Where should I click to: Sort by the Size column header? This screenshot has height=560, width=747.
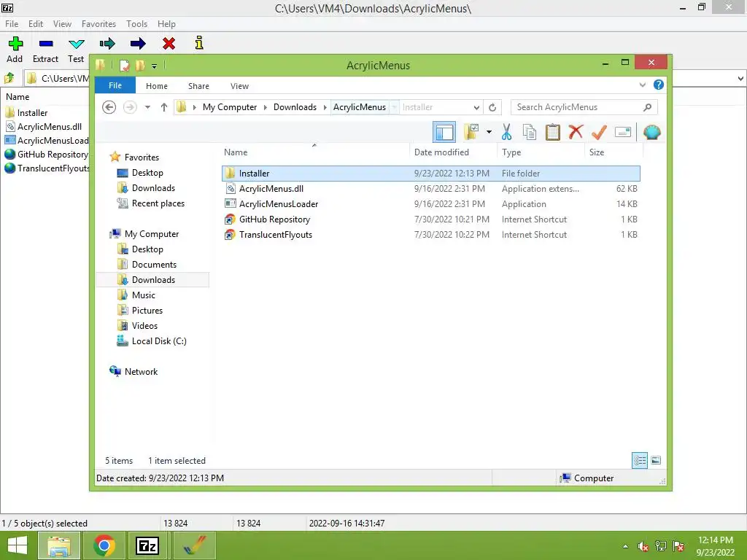614,152
